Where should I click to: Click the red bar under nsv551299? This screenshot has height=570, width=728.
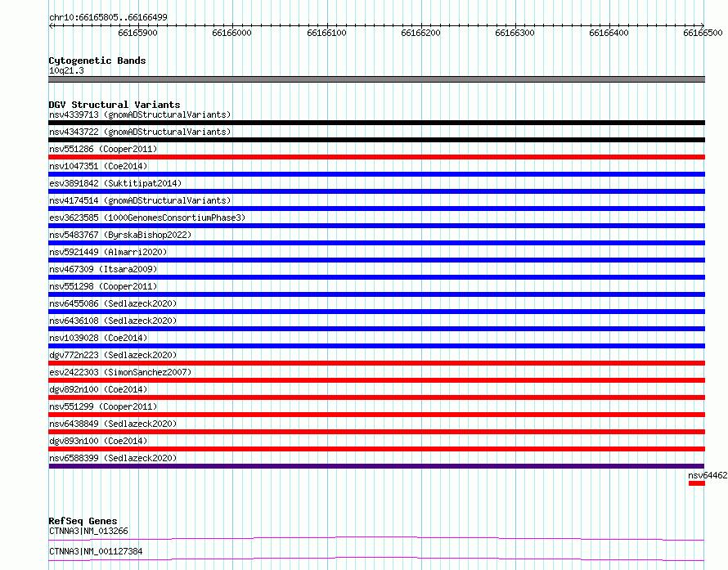click(x=376, y=415)
